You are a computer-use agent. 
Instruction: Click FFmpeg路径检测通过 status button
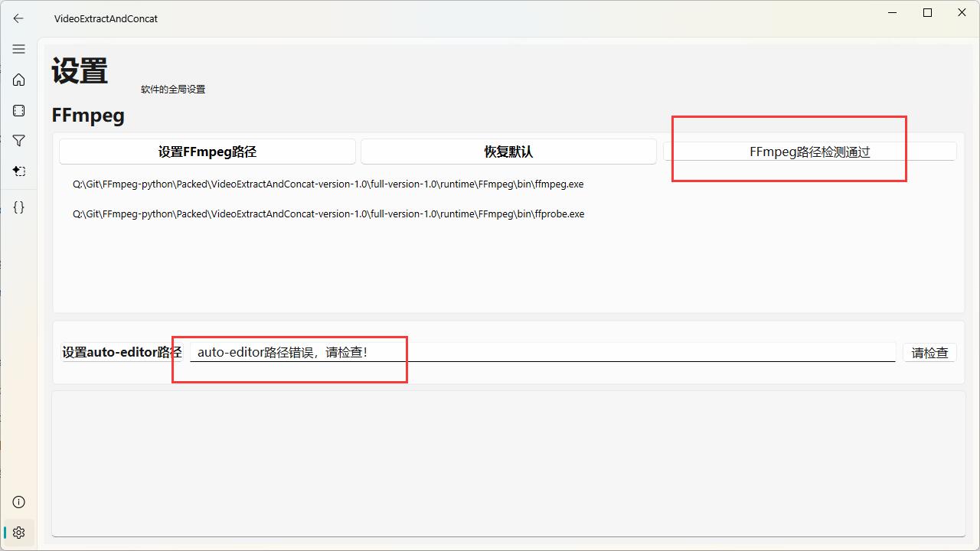coord(809,152)
